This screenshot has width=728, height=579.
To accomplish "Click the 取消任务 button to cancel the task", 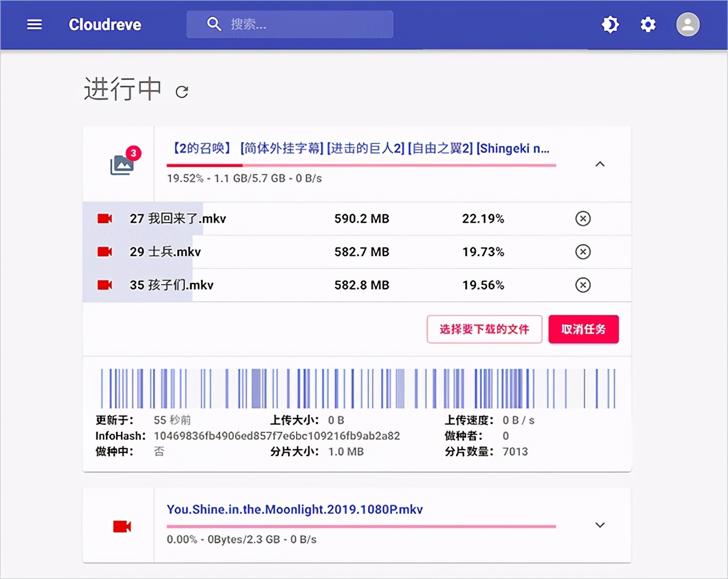I will point(583,329).
